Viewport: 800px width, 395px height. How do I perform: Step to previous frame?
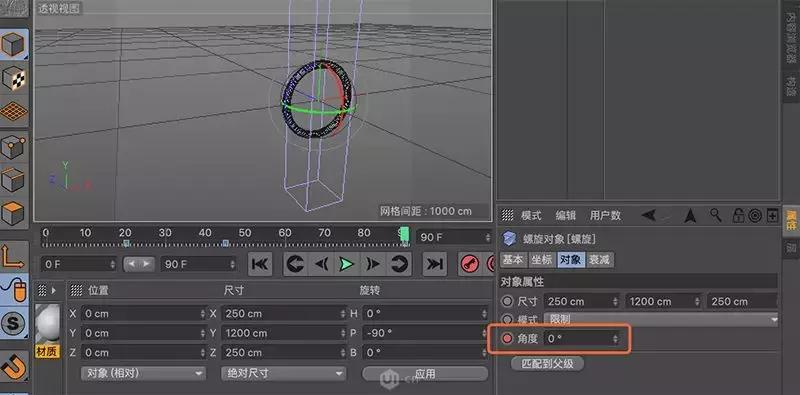tap(321, 264)
